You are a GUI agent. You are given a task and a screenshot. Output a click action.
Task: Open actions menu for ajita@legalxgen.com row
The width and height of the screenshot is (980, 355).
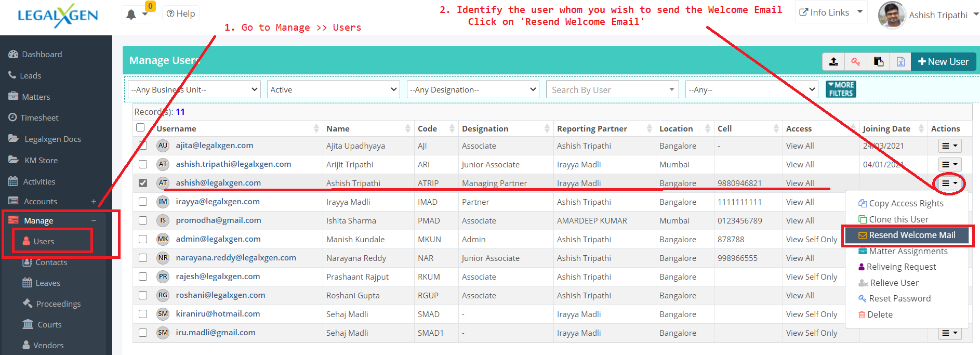pos(949,146)
